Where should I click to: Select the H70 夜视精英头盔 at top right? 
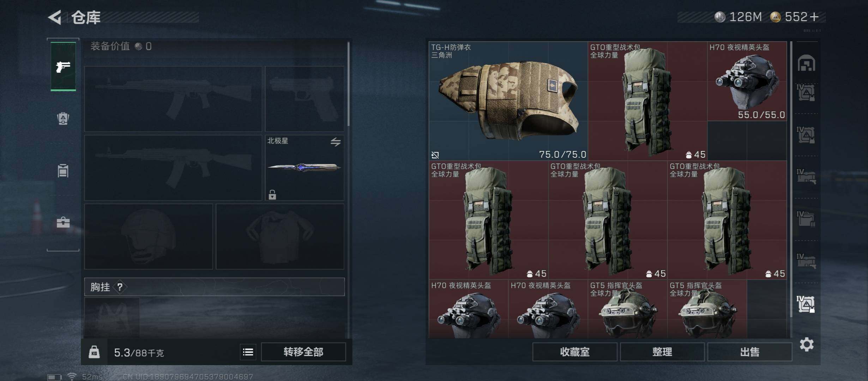747,81
